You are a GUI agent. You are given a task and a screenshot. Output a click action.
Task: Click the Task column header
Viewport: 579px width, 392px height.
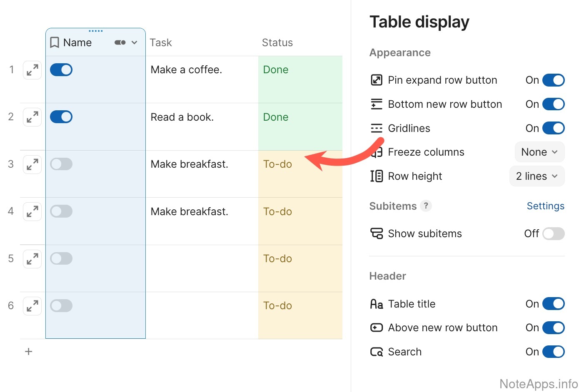(x=161, y=42)
